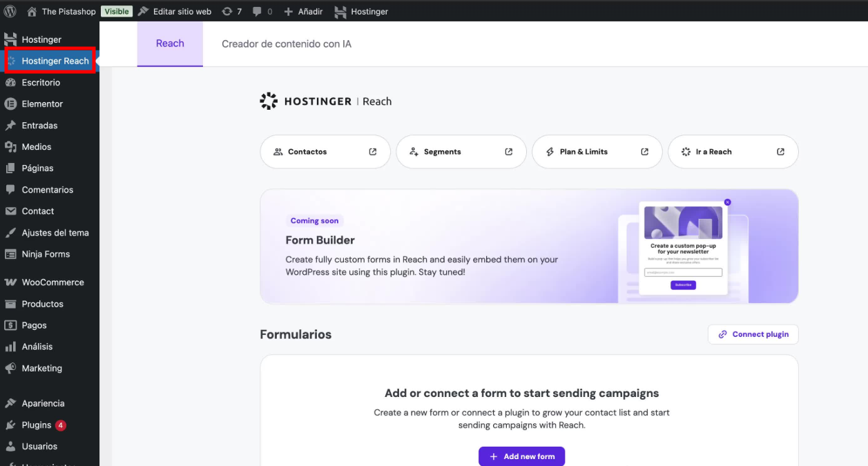Click the comments bubble icon in admin bar
868x466 pixels.
(257, 12)
